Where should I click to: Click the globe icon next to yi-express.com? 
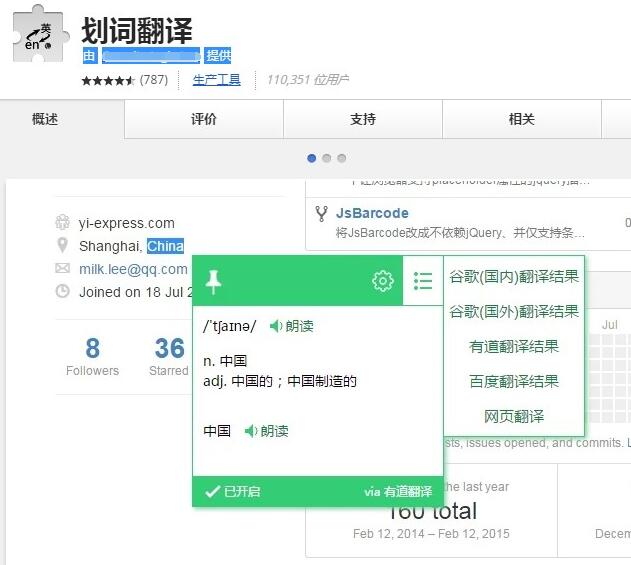[63, 223]
